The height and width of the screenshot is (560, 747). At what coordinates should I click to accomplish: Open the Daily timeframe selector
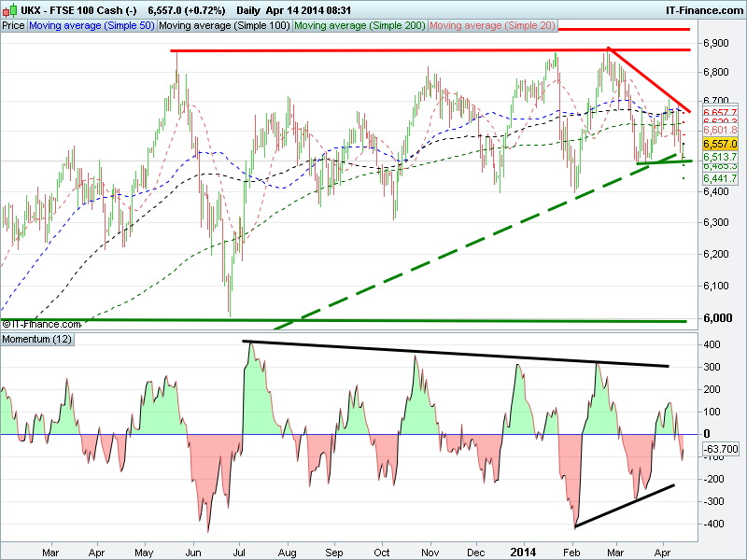click(249, 9)
